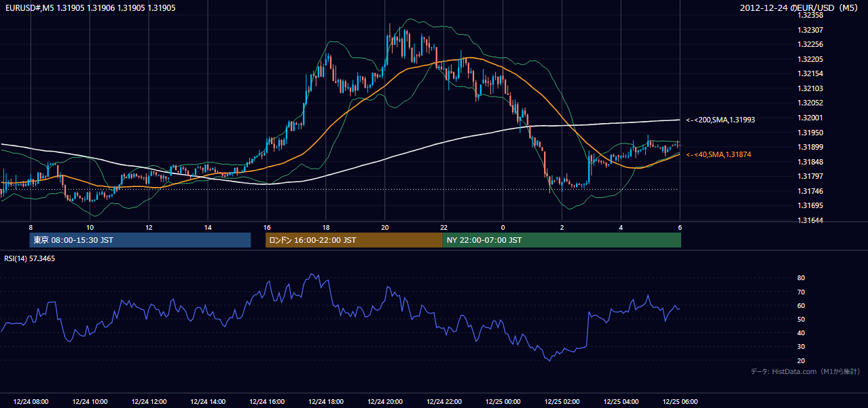Click the データ: HistData.com source credit
The image size is (868, 408).
tap(806, 372)
